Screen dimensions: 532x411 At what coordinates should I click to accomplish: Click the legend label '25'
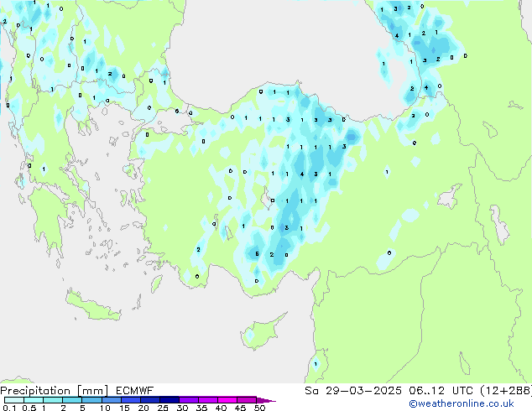[163, 408]
